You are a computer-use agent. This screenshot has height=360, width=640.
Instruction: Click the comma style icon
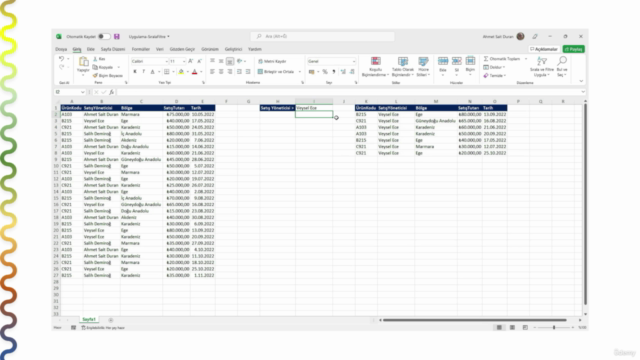(x=333, y=72)
